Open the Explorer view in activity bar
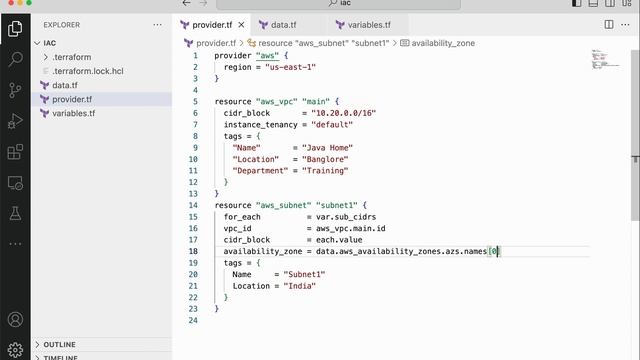Image resolution: width=640 pixels, height=360 pixels. 15,29
